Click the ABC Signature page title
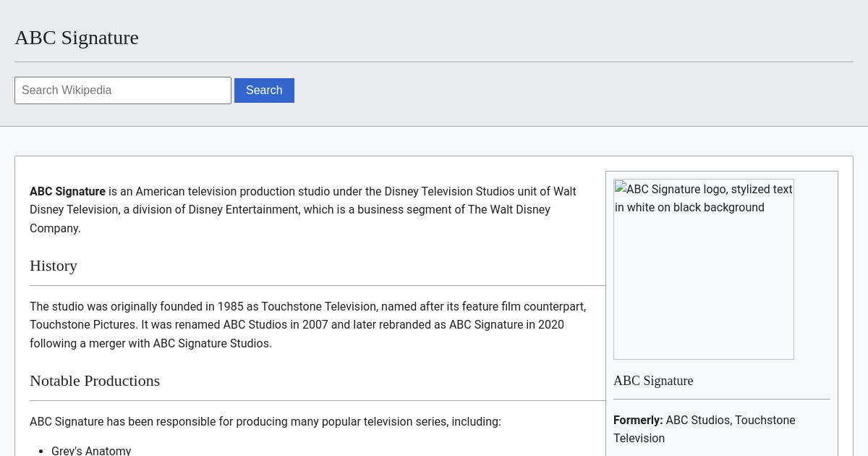This screenshot has height=456, width=868. click(77, 38)
